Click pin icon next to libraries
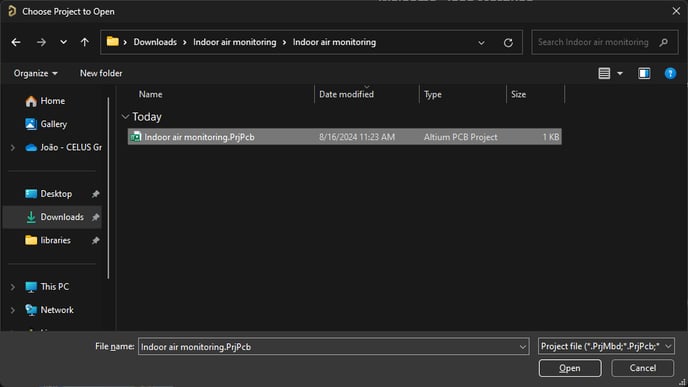Screen dimensions: 688x387 [x=95, y=240]
